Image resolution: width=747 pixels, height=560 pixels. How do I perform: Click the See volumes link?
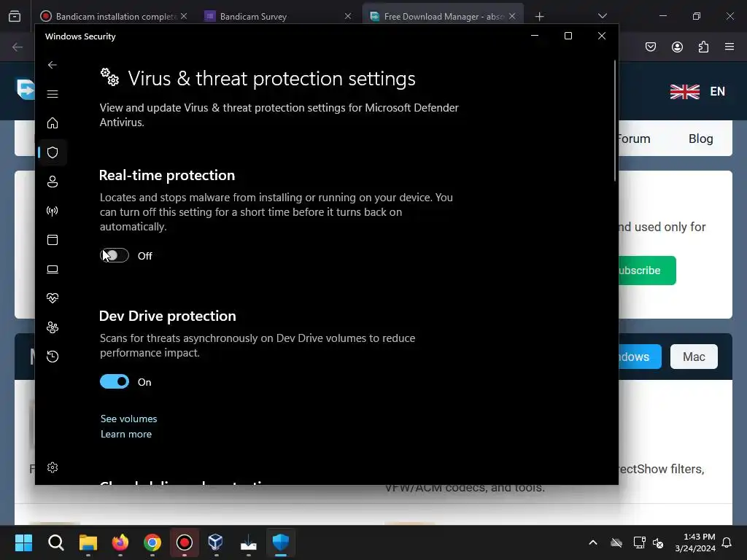[128, 419]
